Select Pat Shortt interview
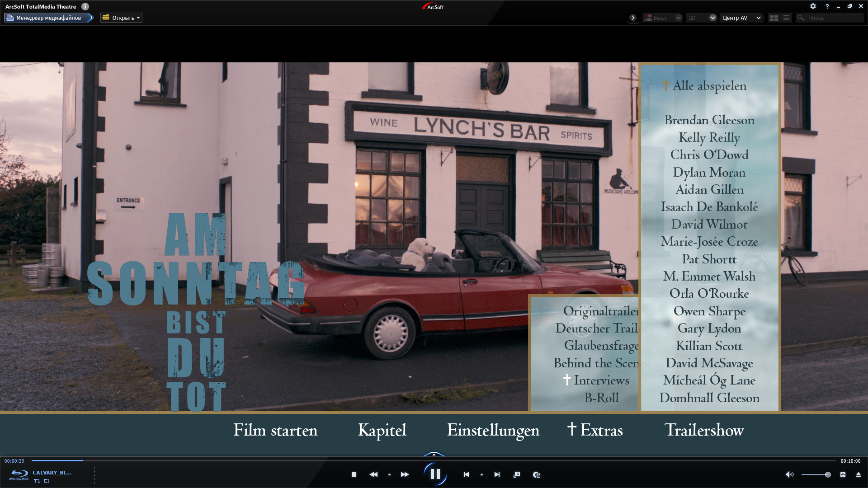The height and width of the screenshot is (488, 868). point(709,259)
